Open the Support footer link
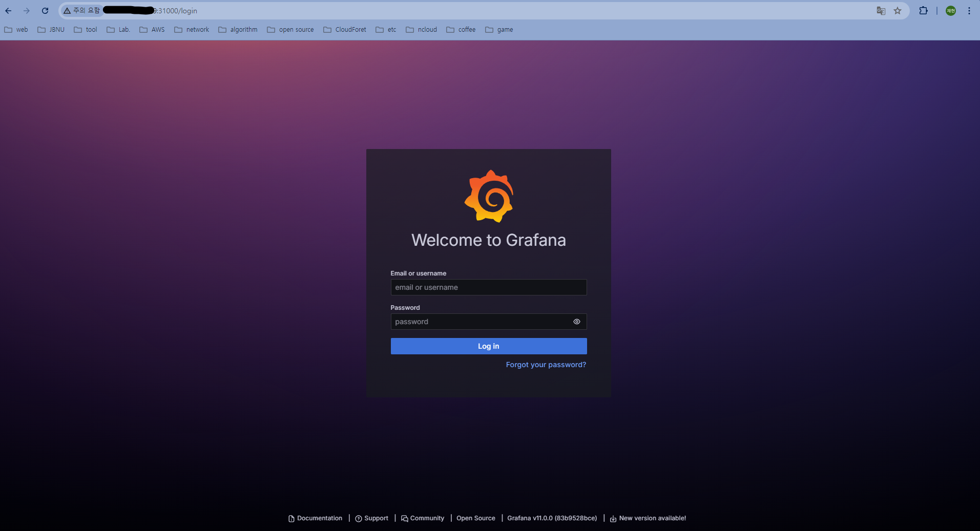980x531 pixels. coord(372,518)
